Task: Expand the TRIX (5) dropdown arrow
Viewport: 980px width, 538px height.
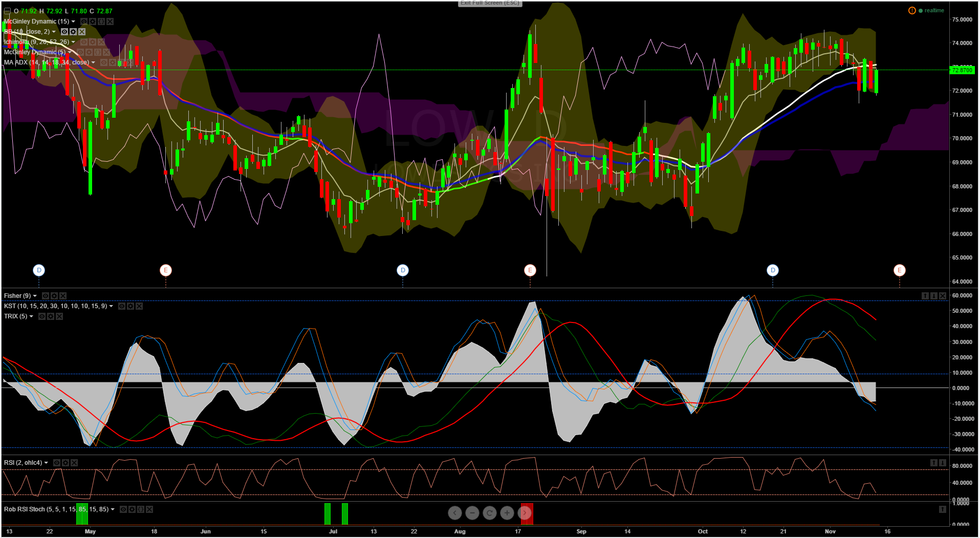Action: [x=31, y=316]
